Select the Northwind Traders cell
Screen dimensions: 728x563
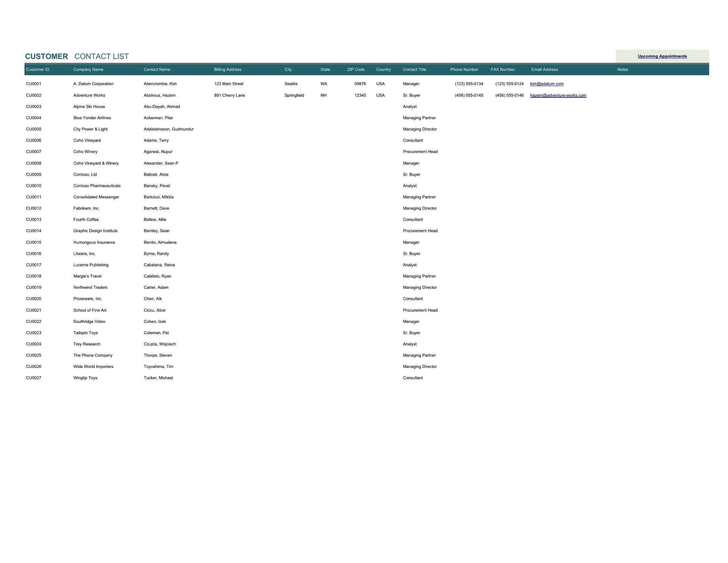[90, 288]
